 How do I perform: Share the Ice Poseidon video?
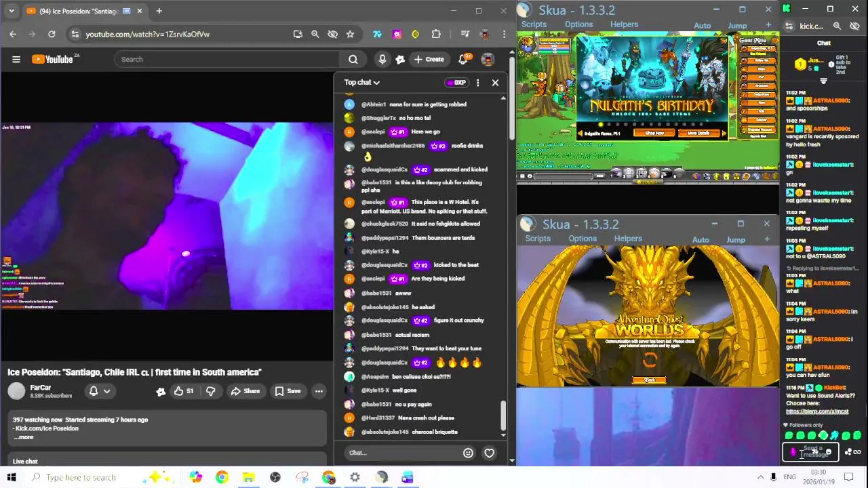click(x=245, y=391)
